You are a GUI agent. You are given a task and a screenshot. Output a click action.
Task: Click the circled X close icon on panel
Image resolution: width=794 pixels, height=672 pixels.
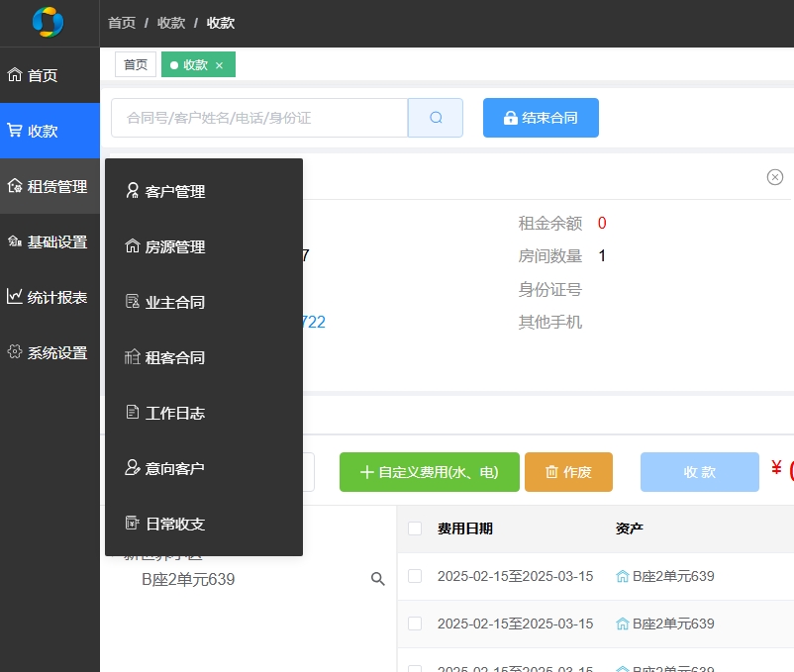(x=775, y=177)
